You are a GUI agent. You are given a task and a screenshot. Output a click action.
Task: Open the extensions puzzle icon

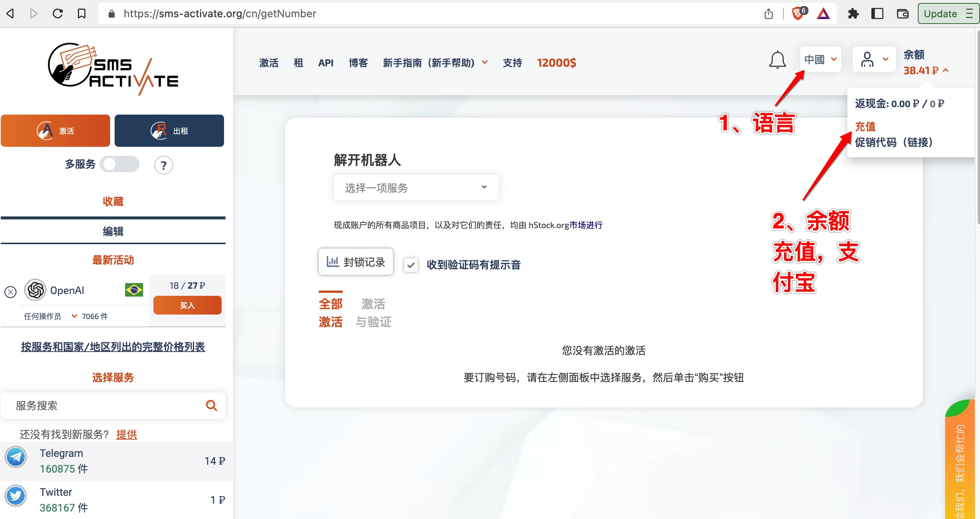pos(853,14)
